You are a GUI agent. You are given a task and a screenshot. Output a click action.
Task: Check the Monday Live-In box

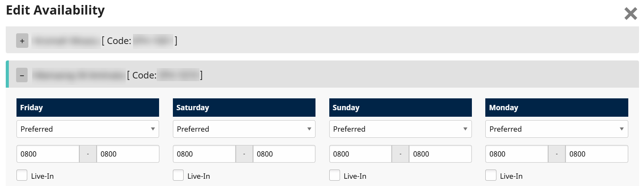[491, 175]
